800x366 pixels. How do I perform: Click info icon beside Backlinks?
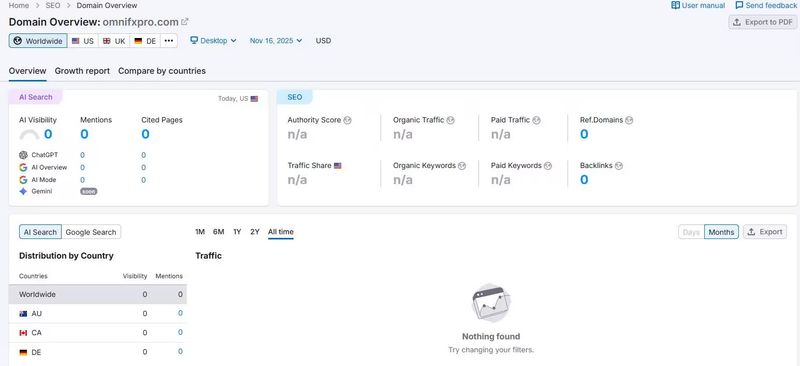pos(619,166)
